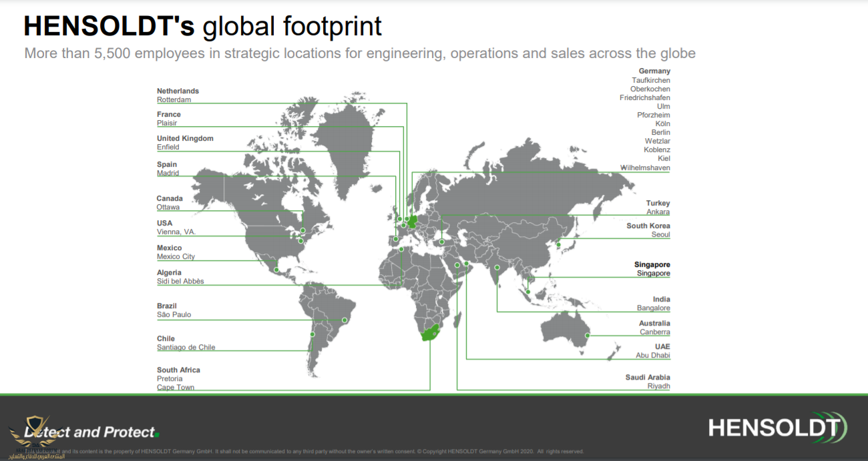Select the 'Enfield' city text
This screenshot has width=868, height=461.
168,147
